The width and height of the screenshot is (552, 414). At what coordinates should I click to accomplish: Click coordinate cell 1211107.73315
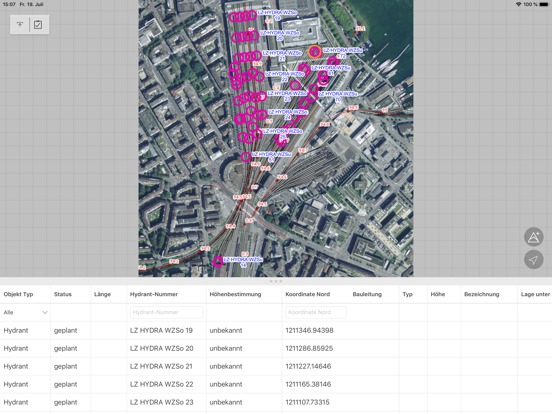click(x=307, y=402)
